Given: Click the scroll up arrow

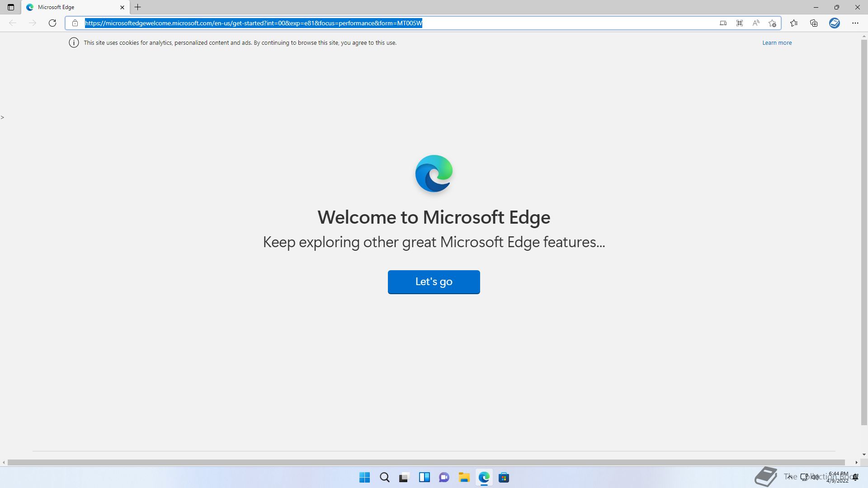Looking at the screenshot, I should tap(864, 36).
